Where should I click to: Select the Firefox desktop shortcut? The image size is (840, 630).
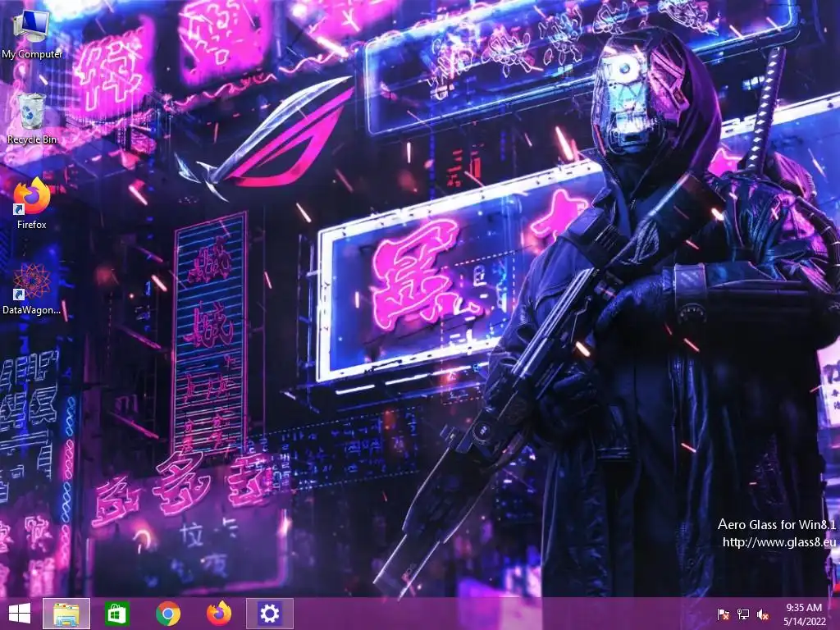tap(32, 203)
